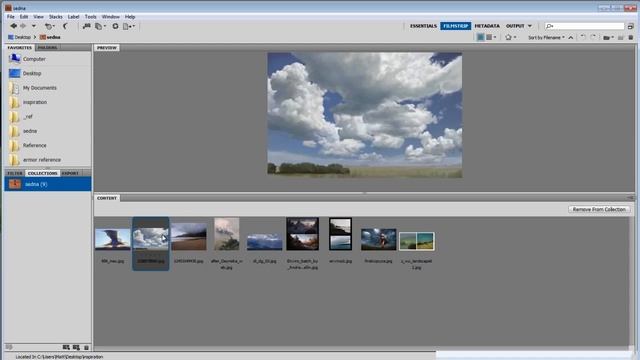640x360 pixels.
Task: Click the PREVIEW panel tab
Action: (107, 48)
